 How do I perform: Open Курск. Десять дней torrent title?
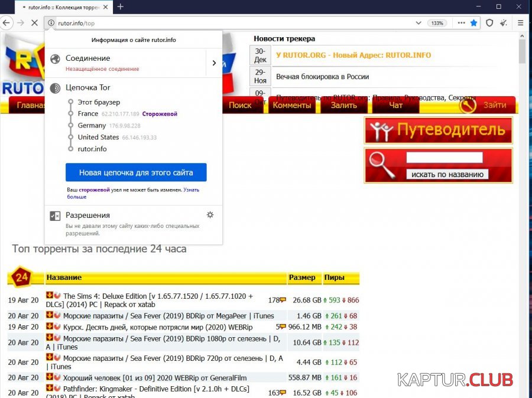pos(158,327)
